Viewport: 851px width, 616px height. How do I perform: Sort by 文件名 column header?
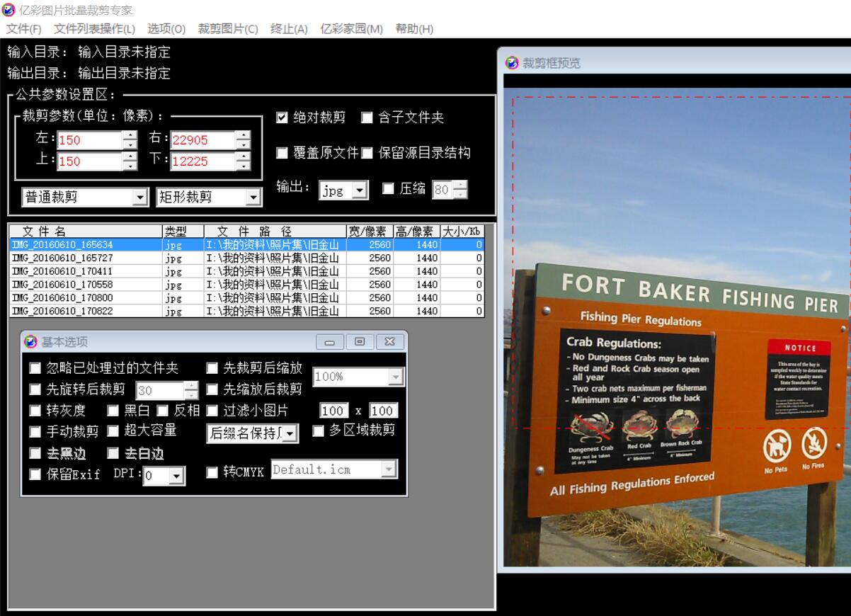click(86, 232)
